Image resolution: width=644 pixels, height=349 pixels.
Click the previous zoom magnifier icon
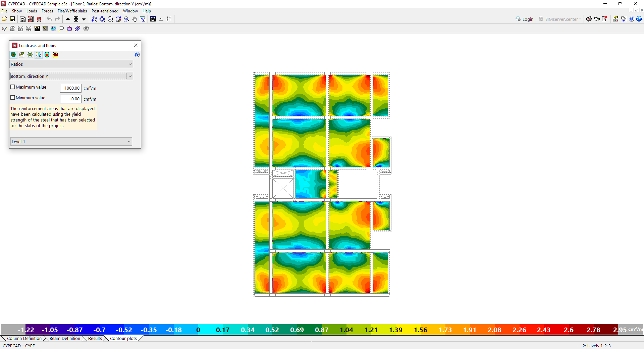tap(94, 19)
